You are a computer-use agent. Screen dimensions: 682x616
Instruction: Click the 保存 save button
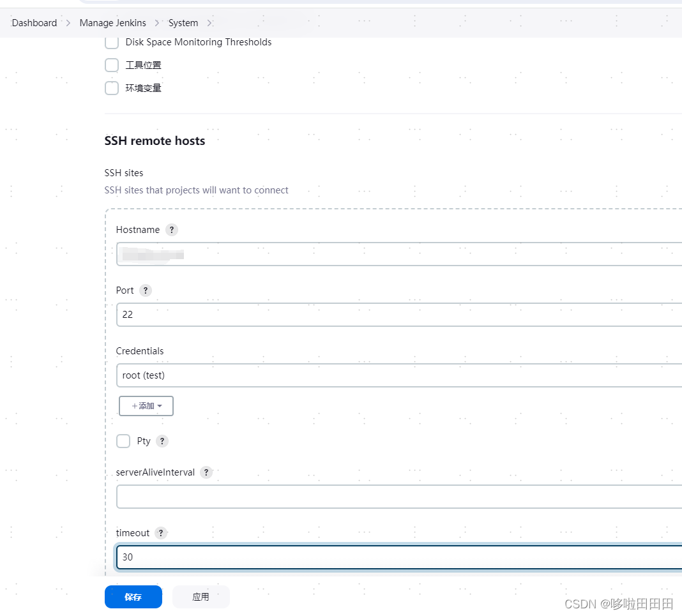tap(133, 597)
